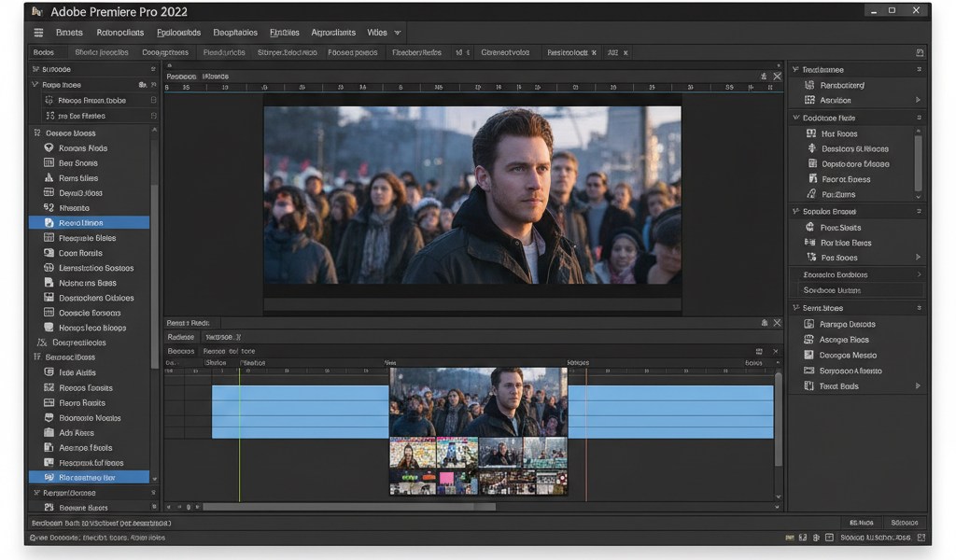
Task: Toggle the pin icon in the Ranat panel header
Action: pyautogui.click(x=764, y=322)
